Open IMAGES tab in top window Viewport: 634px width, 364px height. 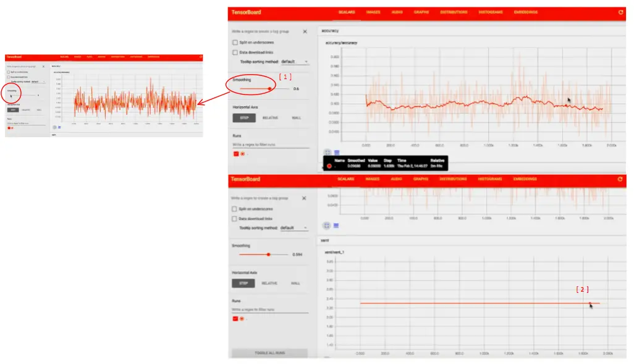pos(373,12)
